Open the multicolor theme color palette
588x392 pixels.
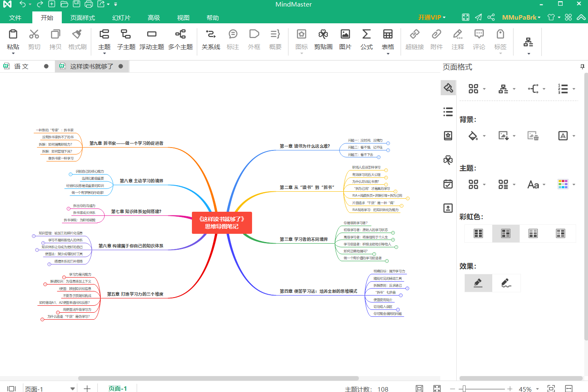[x=563, y=184]
